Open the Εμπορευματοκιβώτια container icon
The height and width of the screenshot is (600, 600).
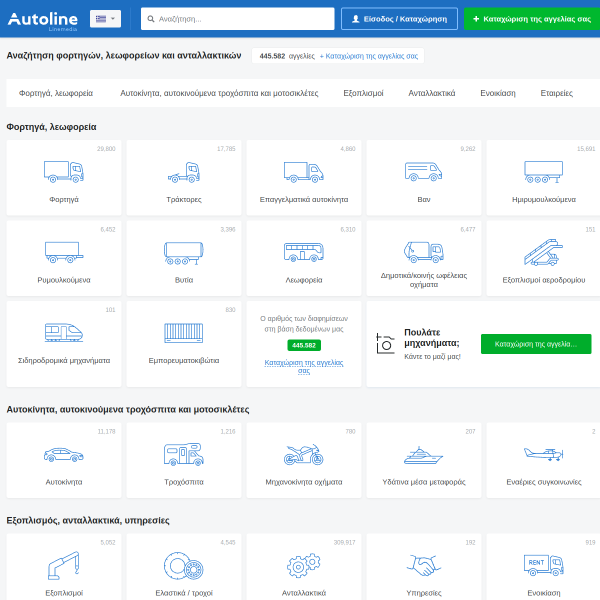(184, 333)
